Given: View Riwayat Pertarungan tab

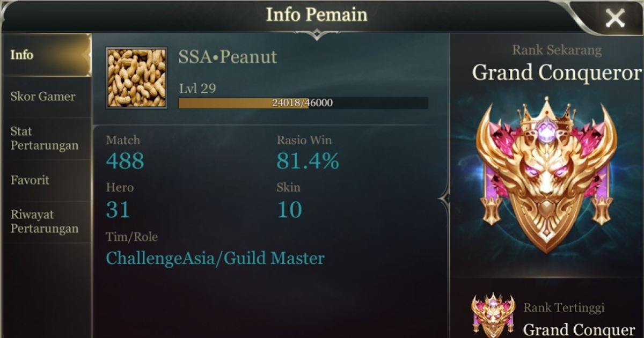Looking at the screenshot, I should tap(46, 222).
